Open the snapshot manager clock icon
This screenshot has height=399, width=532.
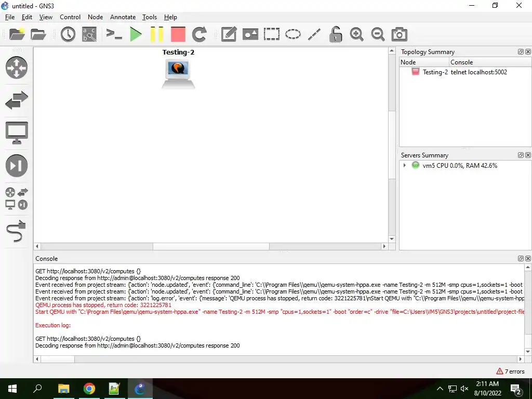[68, 34]
